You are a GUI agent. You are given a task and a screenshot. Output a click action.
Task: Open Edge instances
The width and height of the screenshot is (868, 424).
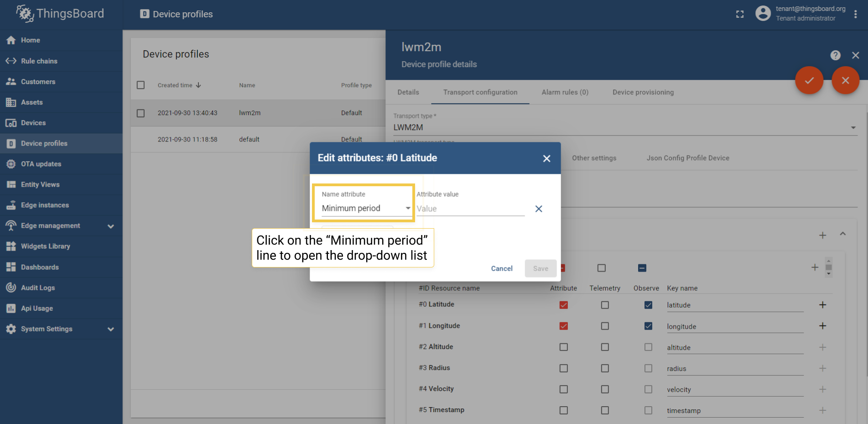point(61,205)
